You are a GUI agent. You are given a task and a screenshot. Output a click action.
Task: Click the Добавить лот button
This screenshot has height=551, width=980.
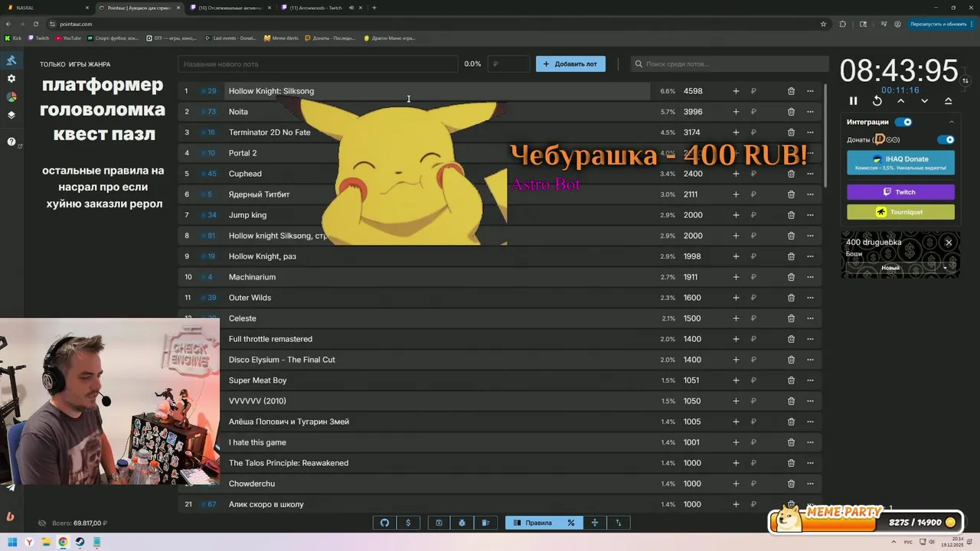point(570,64)
